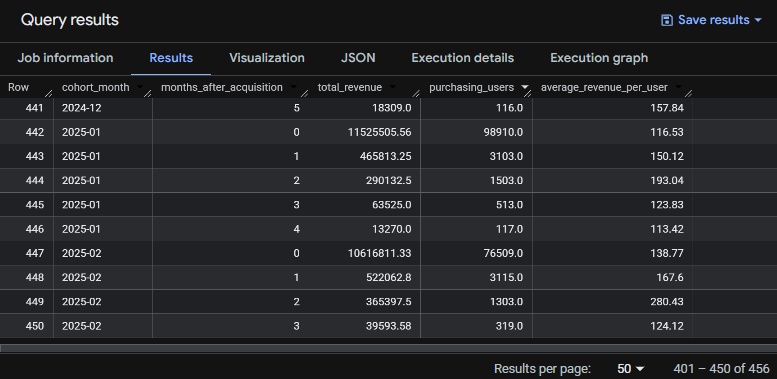This screenshot has width=777, height=379.
Task: Click the 401 – 450 of 456 page range
Action: [x=721, y=369]
